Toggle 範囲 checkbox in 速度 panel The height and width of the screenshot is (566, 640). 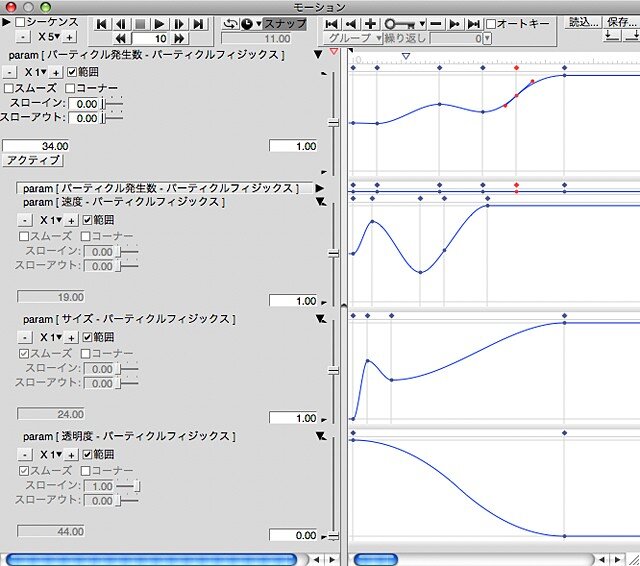(87, 220)
